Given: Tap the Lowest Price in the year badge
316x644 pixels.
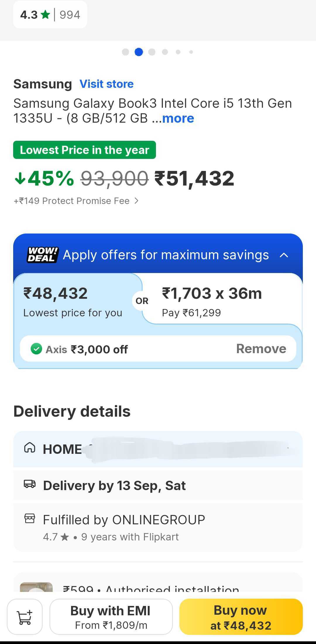Looking at the screenshot, I should pos(85,150).
